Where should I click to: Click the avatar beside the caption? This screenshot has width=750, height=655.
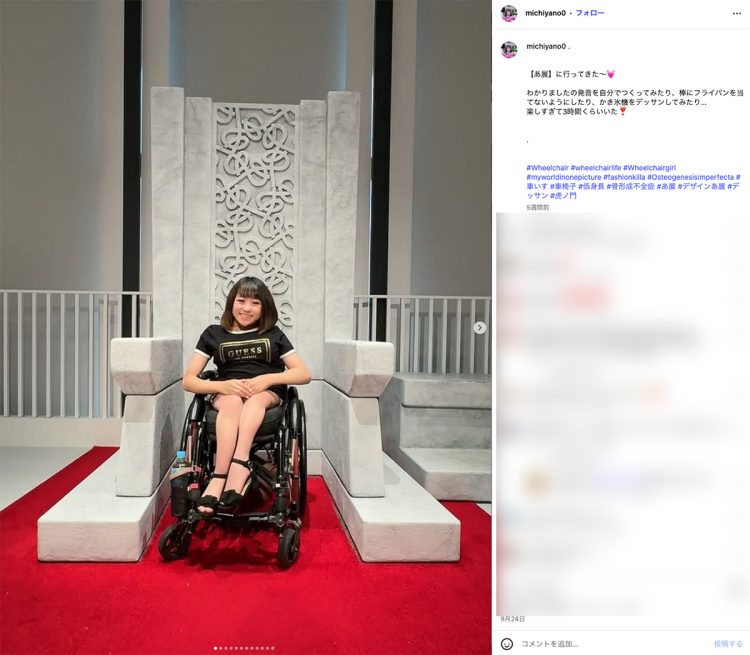point(508,49)
